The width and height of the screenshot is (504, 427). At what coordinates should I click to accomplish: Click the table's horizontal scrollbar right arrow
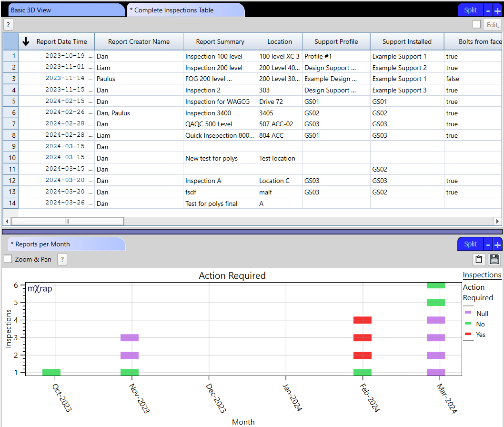tap(498, 221)
